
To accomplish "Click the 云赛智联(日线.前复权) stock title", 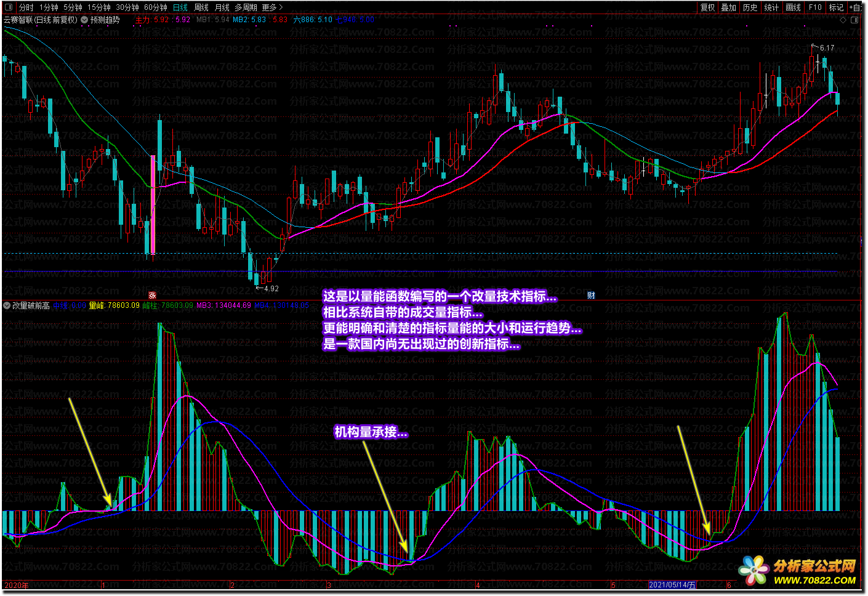I will pos(41,20).
